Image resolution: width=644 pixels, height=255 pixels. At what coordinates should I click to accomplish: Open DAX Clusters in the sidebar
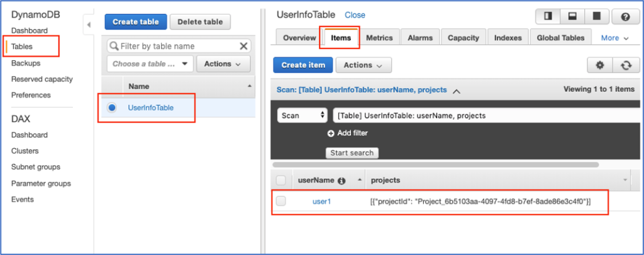(25, 151)
